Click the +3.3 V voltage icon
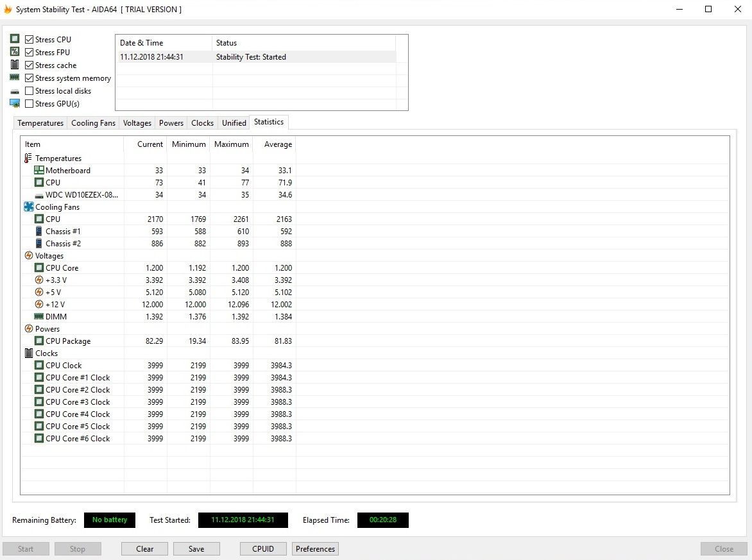The image size is (752, 560). tap(39, 280)
